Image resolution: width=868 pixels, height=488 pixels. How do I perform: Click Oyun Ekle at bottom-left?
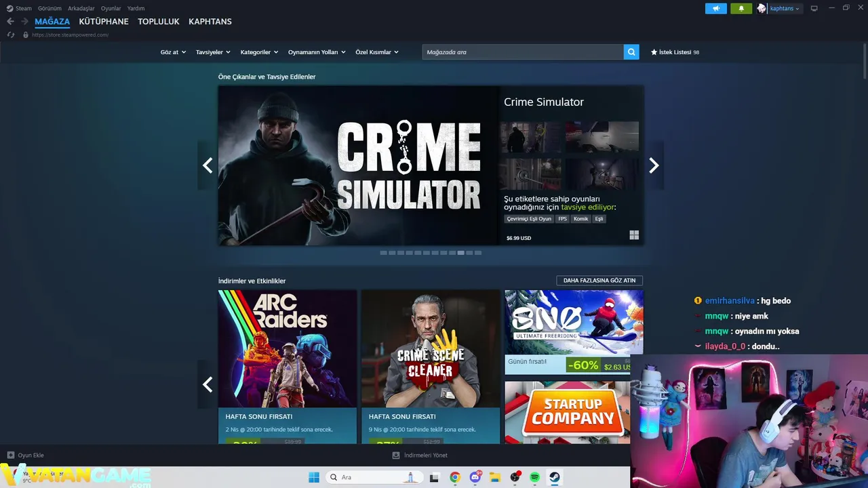point(26,455)
